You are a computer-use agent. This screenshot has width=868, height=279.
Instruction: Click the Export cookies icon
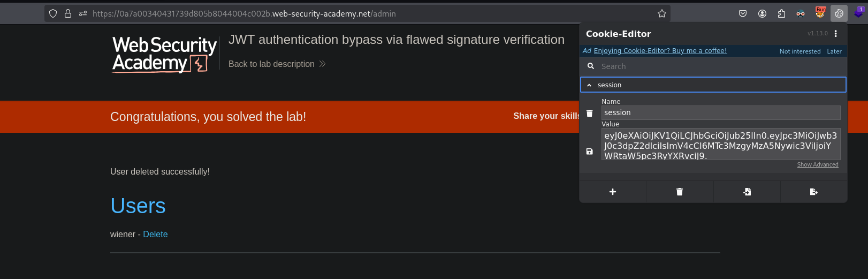tap(813, 192)
